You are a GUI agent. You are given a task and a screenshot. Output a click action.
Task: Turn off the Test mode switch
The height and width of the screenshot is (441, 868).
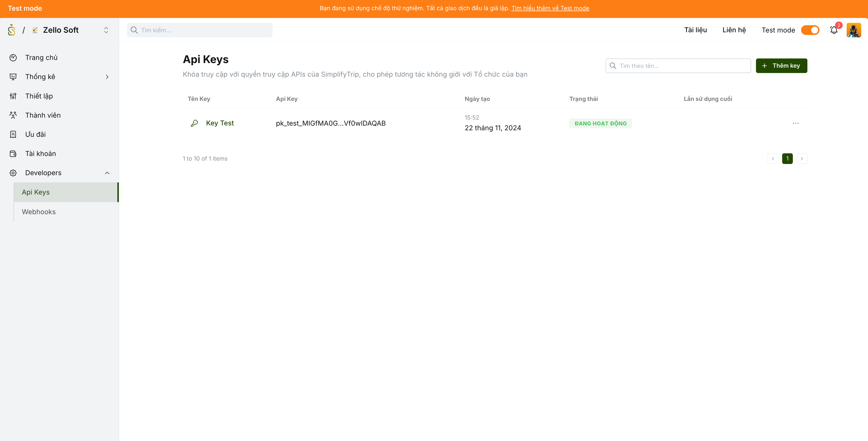pyautogui.click(x=810, y=30)
